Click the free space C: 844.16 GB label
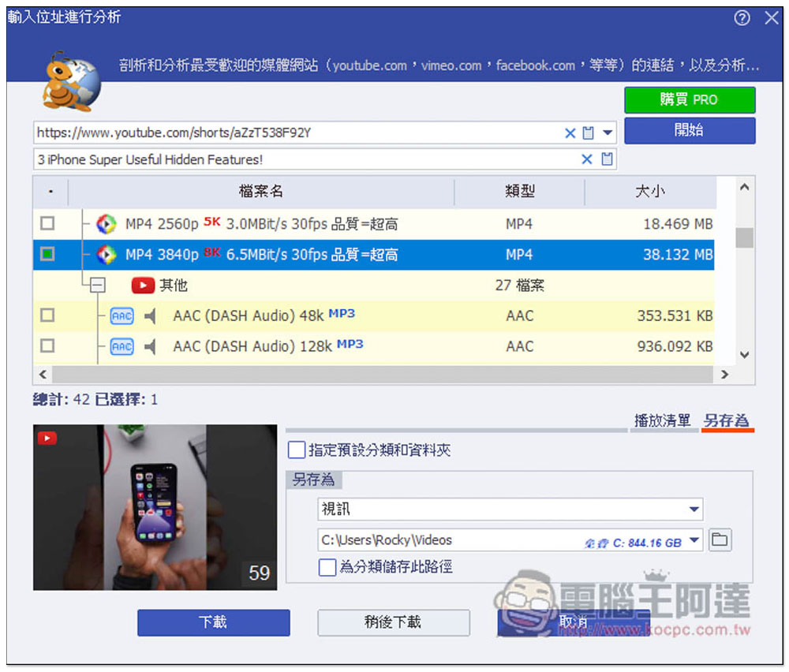 click(633, 543)
